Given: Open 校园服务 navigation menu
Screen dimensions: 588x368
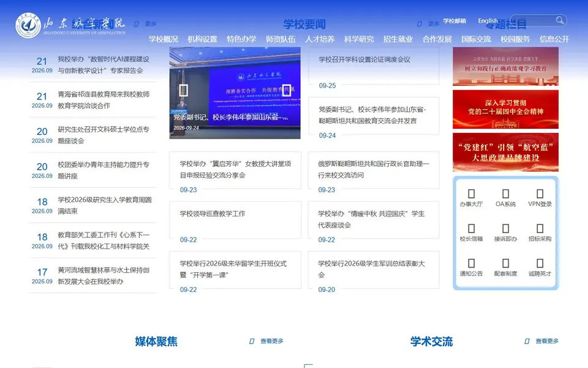Looking at the screenshot, I should click(515, 39).
